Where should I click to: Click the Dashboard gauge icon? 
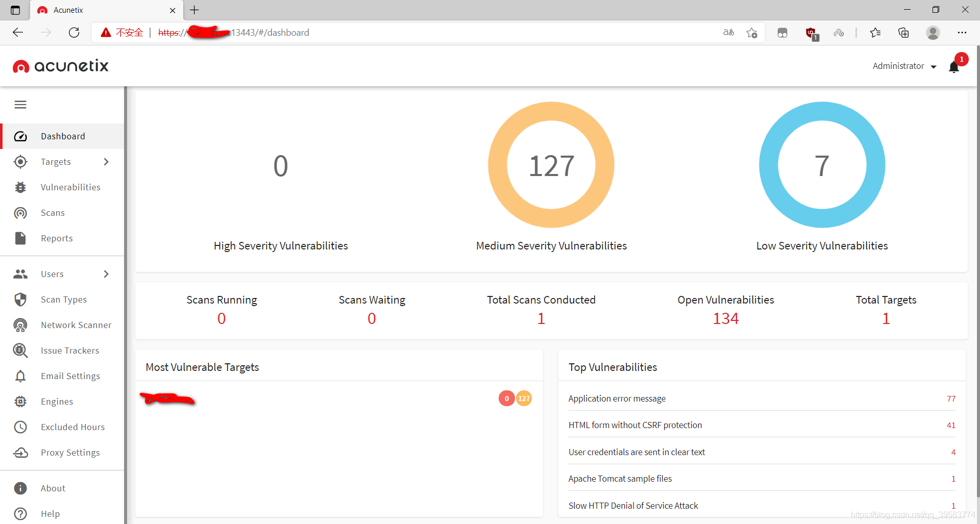20,136
